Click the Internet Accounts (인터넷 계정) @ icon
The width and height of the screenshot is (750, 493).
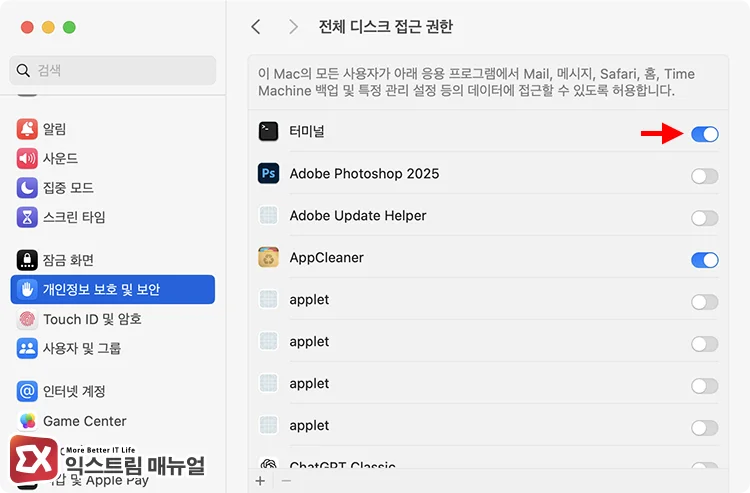click(27, 391)
